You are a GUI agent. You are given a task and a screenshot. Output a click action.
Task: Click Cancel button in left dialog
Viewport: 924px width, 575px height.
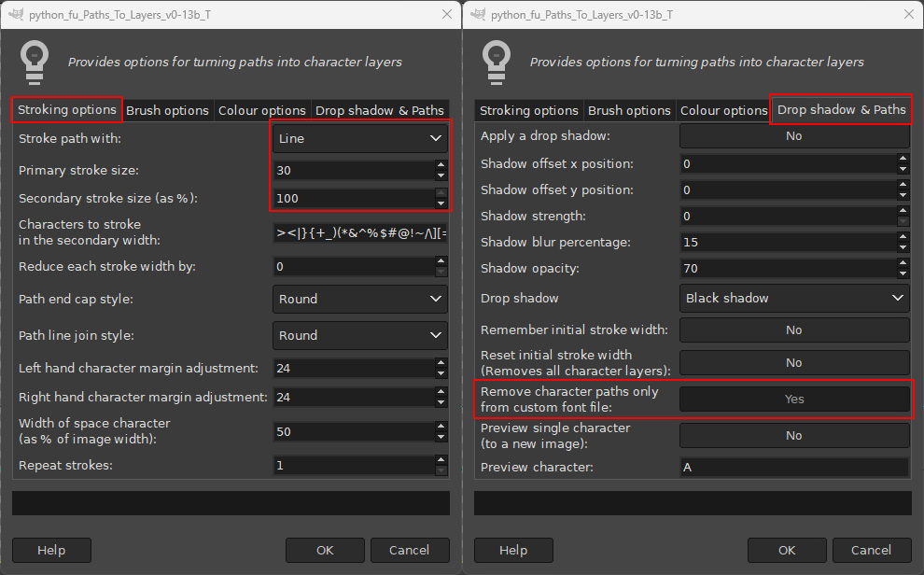tap(410, 550)
